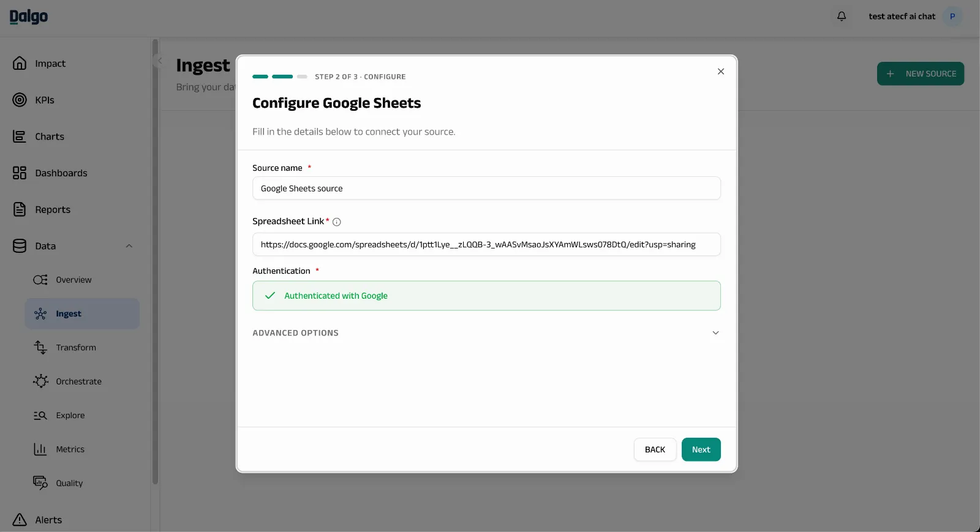The image size is (980, 532).
Task: Select Overview under Data
Action: (x=73, y=280)
